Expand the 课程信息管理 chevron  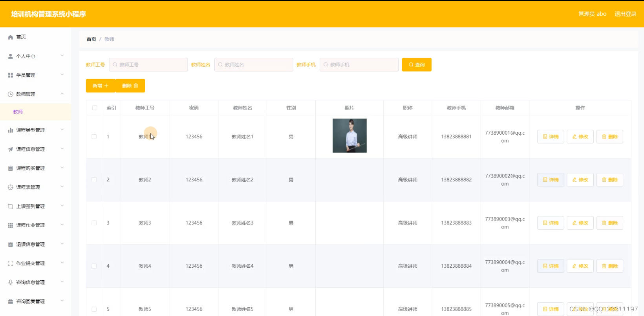coord(62,149)
